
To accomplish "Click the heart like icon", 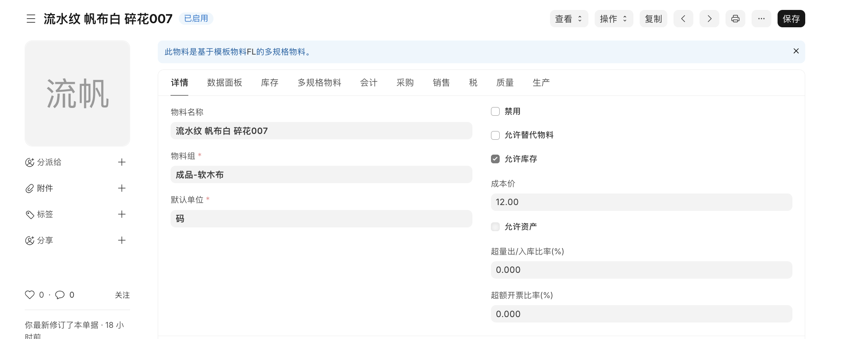I will [x=30, y=295].
